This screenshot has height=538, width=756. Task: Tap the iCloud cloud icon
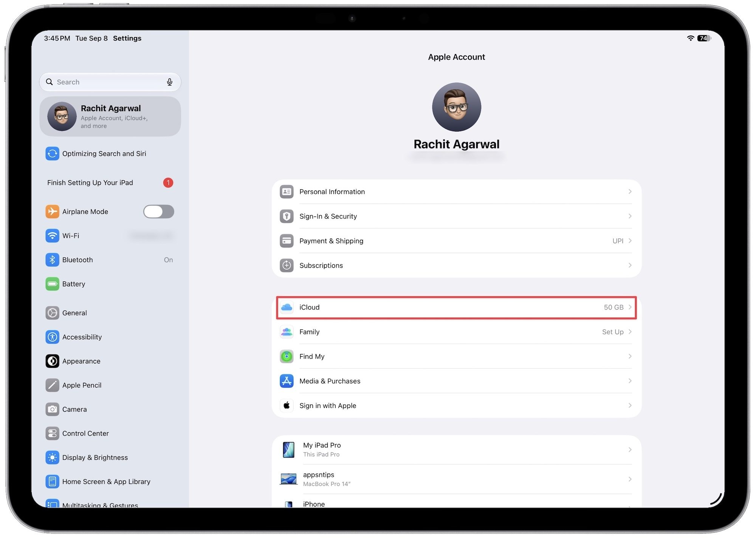click(x=287, y=307)
